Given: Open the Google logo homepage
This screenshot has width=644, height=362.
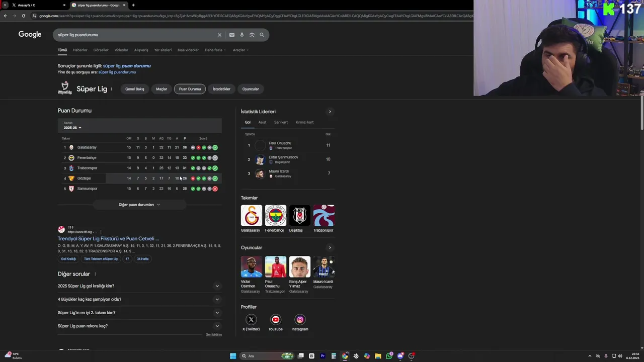Looking at the screenshot, I should [30, 34].
